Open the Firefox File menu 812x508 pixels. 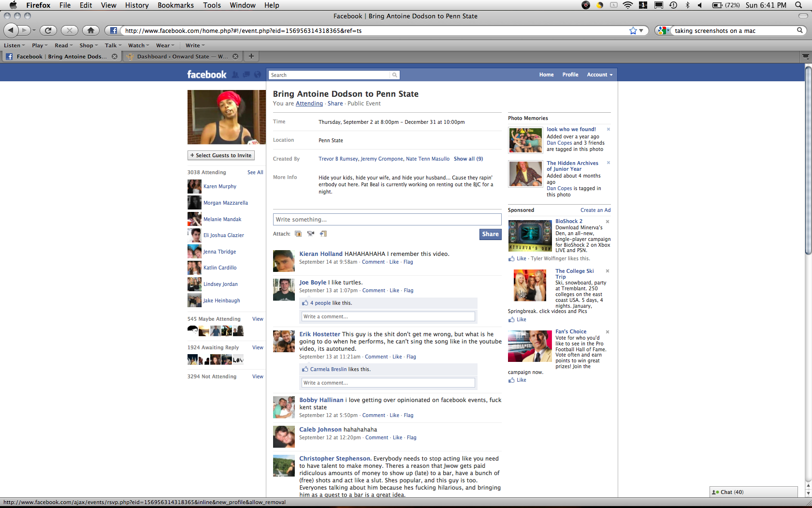65,5
